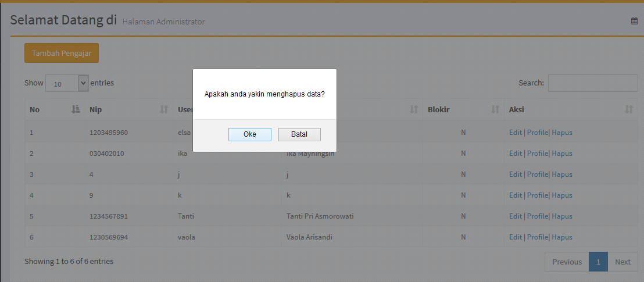
Task: Sort by the Blokir column icon
Action: 495,109
